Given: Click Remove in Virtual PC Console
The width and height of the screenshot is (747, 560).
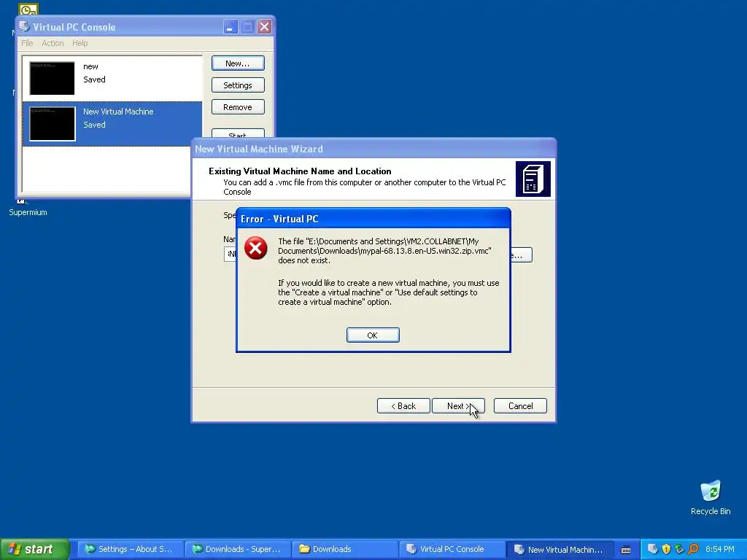Looking at the screenshot, I should (x=238, y=107).
